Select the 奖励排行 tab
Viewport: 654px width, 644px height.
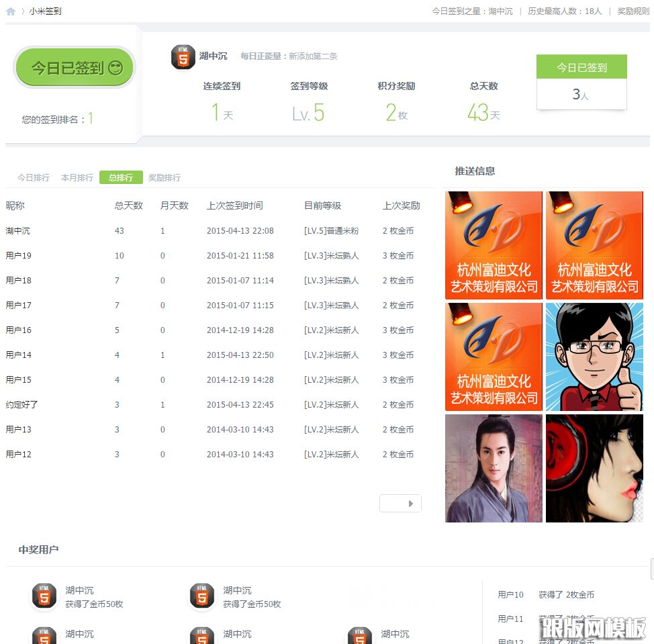pos(165,177)
